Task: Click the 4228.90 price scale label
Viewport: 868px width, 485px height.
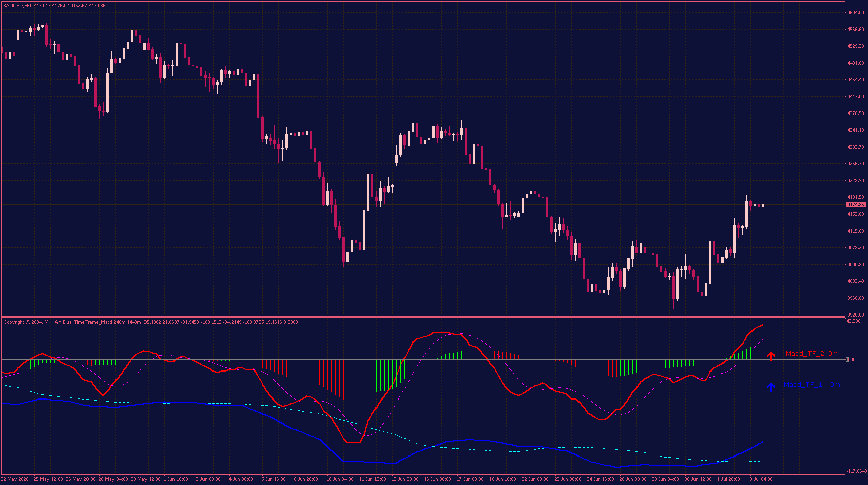Action: 856,181
